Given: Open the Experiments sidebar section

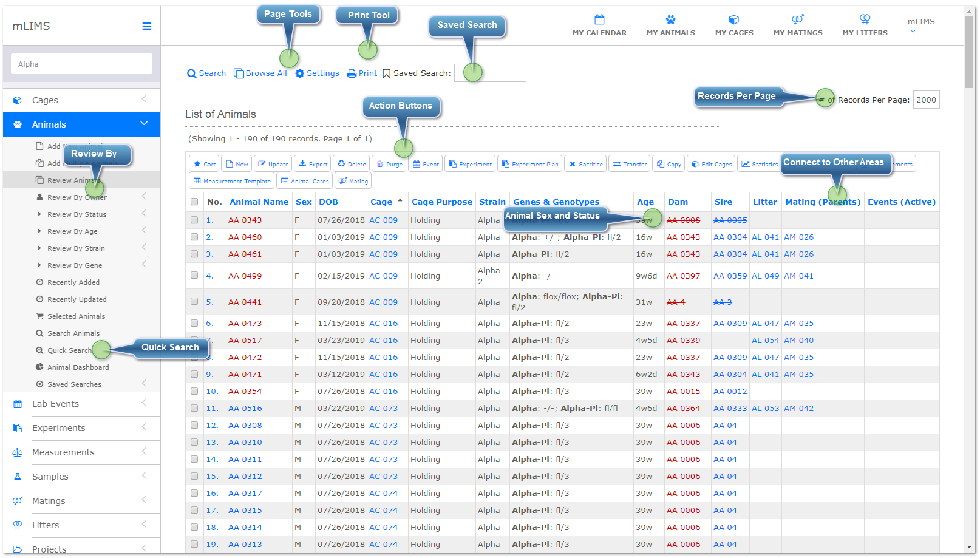Looking at the screenshot, I should (x=81, y=428).
